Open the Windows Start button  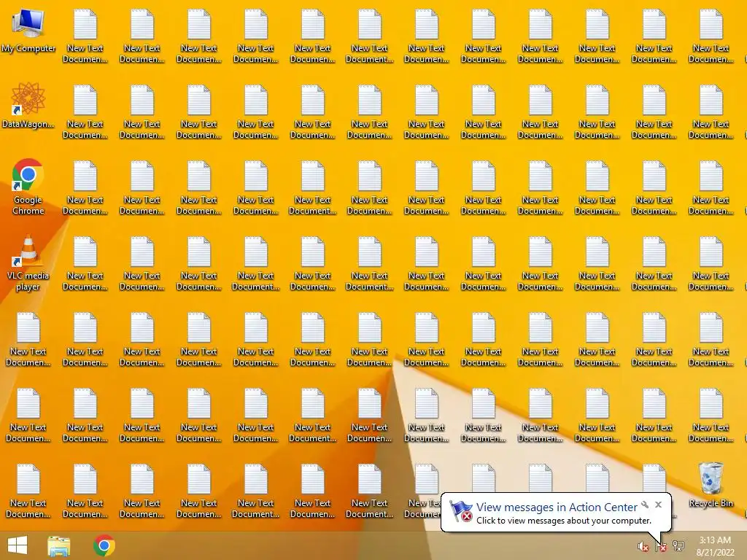pyautogui.click(x=18, y=545)
